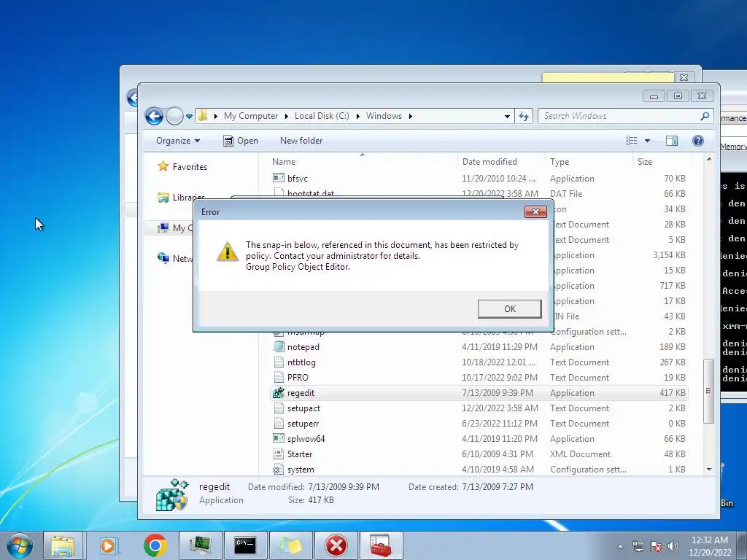The width and height of the screenshot is (747, 560).
Task: Create a New folder
Action: pyautogui.click(x=301, y=141)
